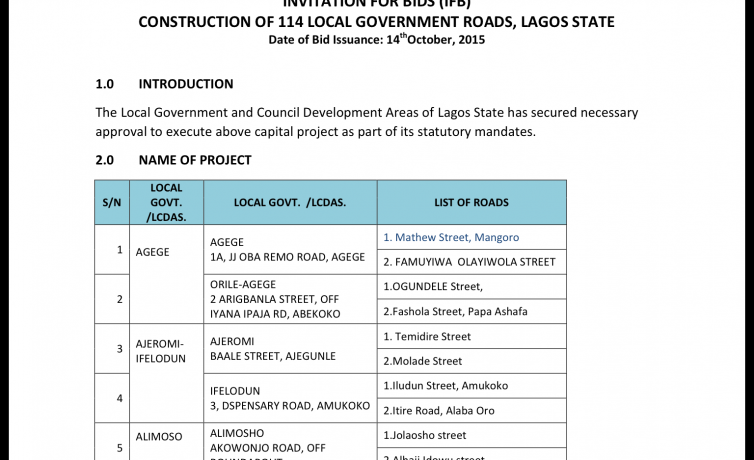
Task: Click serial number 1 cell
Action: click(112, 250)
